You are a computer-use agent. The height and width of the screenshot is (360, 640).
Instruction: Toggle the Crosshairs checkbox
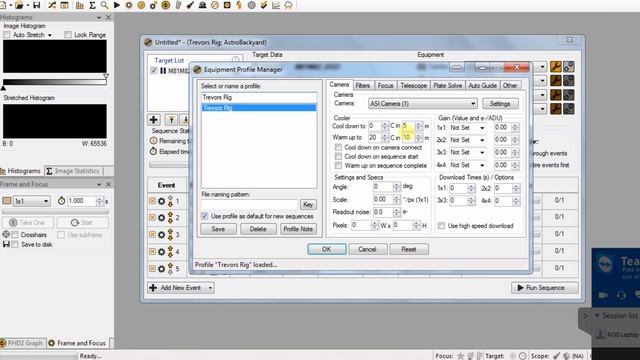click(x=15, y=235)
